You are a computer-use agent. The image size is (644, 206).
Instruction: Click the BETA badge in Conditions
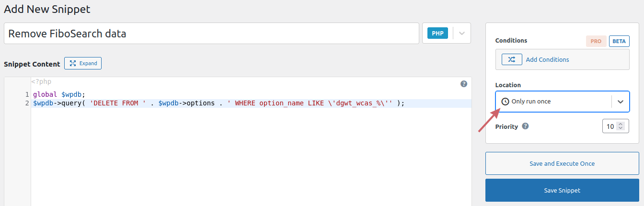click(x=619, y=41)
